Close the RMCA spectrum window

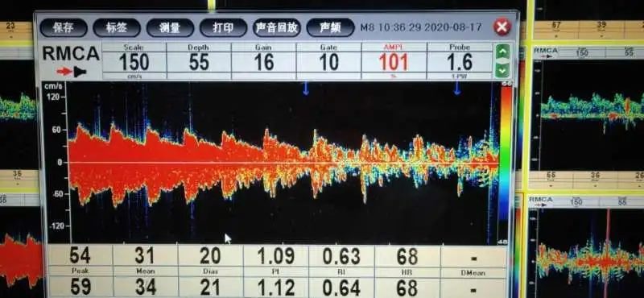point(502,27)
